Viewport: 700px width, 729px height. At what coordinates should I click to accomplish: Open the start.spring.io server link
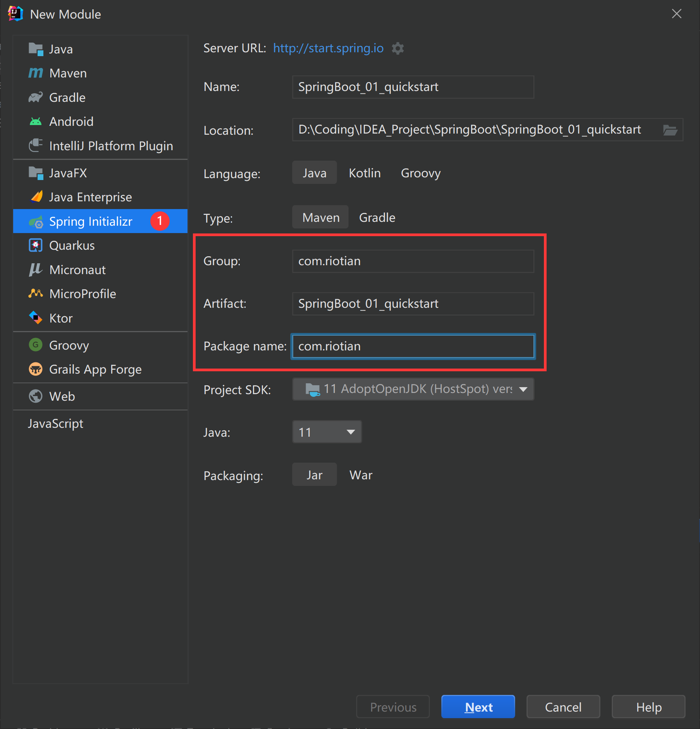click(x=328, y=48)
